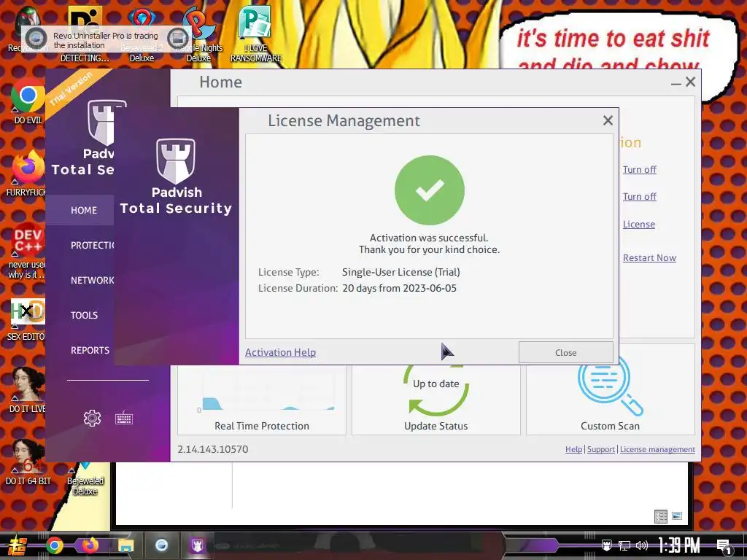Image resolution: width=747 pixels, height=560 pixels.
Task: Minimize the Padvish Home window
Action: click(676, 83)
